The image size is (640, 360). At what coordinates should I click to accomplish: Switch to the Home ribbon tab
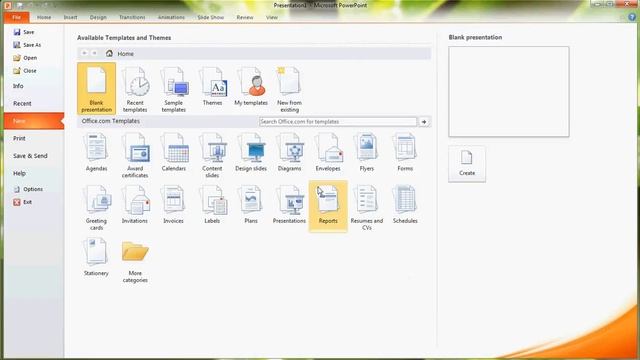click(44, 17)
